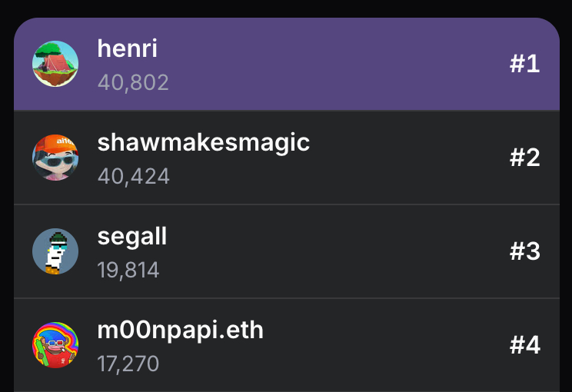This screenshot has height=392, width=572.
Task: Open the fourth-place leaderboard row
Action: 384,347
